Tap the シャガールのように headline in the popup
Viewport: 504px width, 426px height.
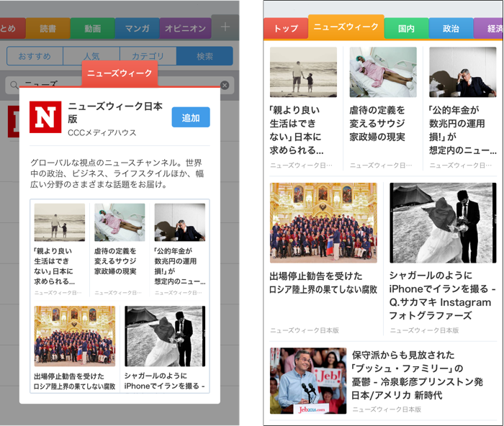(164, 381)
